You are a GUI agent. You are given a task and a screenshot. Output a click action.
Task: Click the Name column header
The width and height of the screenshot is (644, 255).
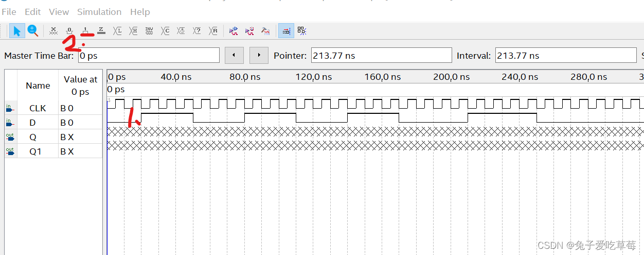[x=38, y=86]
